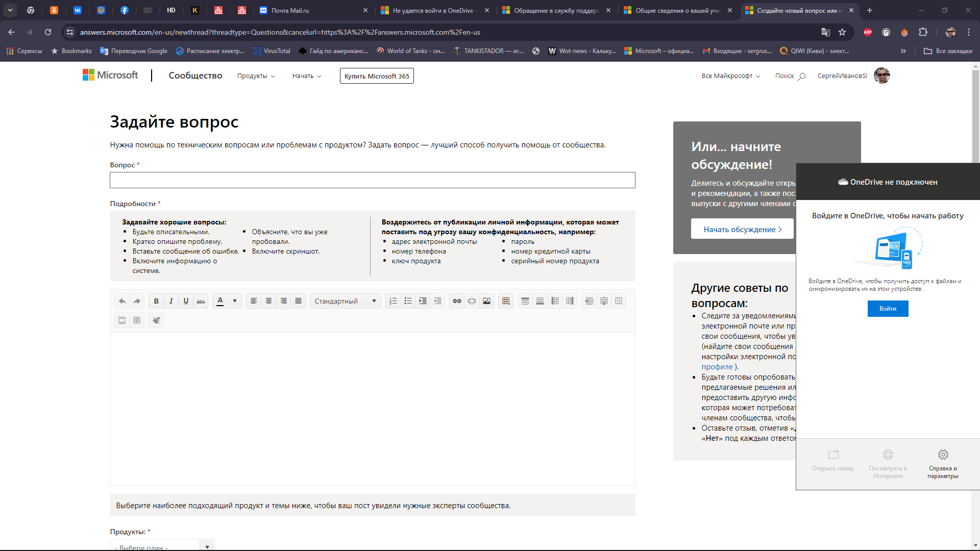Insert a table
This screenshot has width=980, height=551.
point(506,301)
